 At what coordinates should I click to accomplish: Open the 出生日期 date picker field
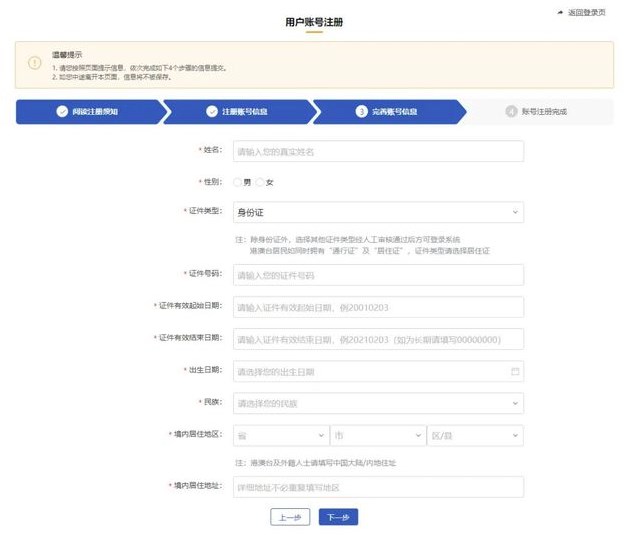378,371
